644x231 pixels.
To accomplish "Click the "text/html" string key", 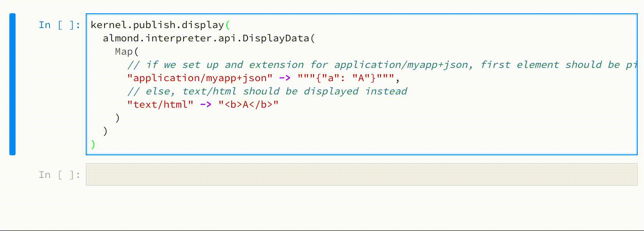I will 160,105.
